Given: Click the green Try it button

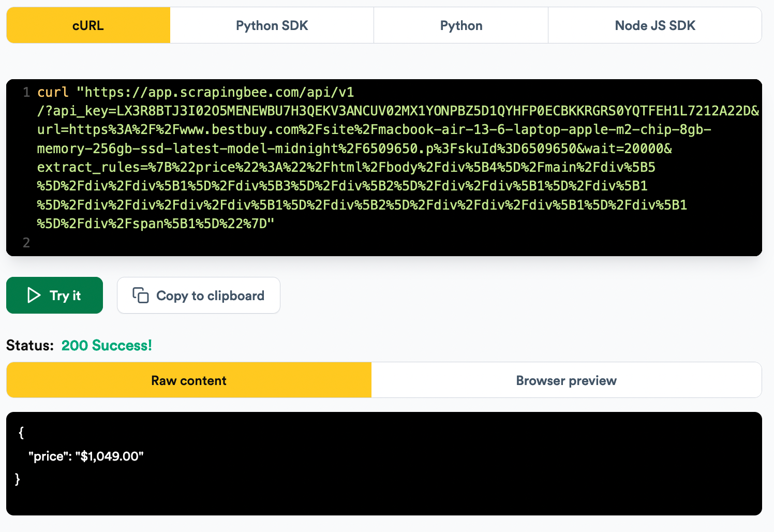Looking at the screenshot, I should 54,295.
